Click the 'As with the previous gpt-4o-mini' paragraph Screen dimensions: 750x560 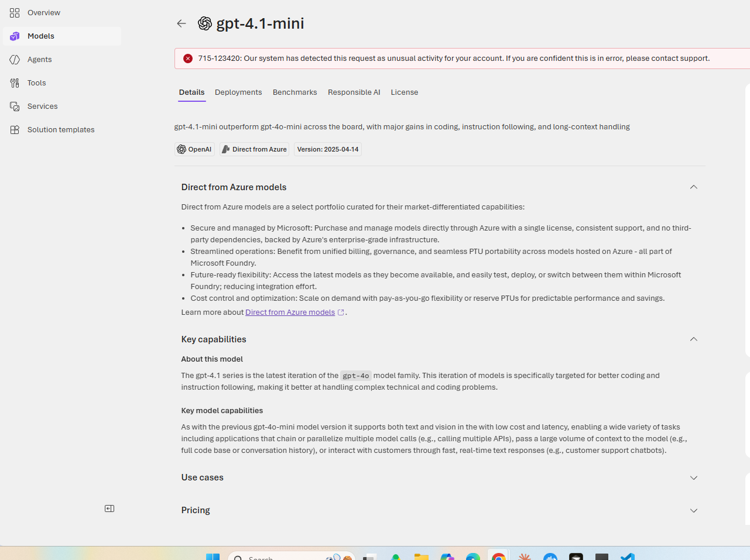[x=434, y=439]
